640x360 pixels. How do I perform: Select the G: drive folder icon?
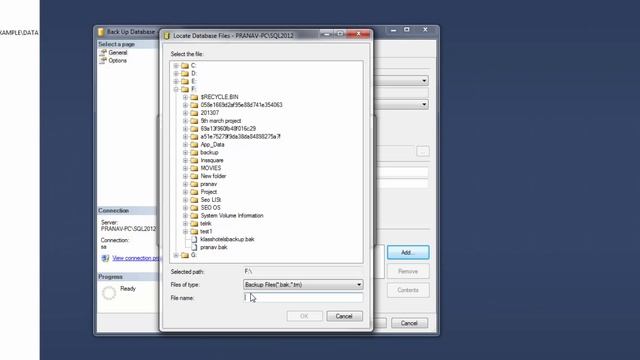pos(185,255)
